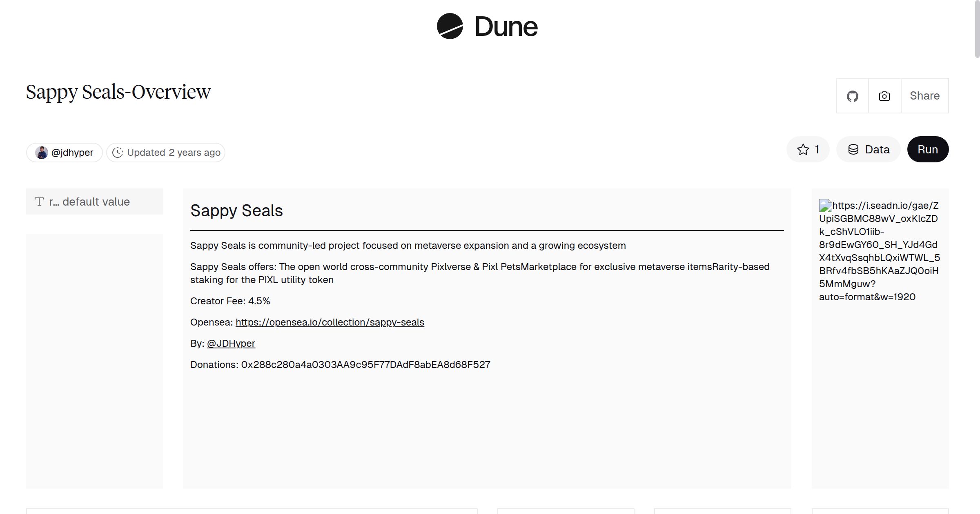Click the database icon in the Data button

(x=853, y=150)
